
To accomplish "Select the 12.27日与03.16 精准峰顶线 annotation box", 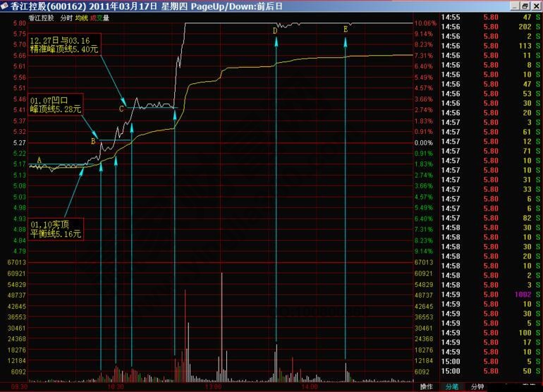I will click(x=64, y=44).
